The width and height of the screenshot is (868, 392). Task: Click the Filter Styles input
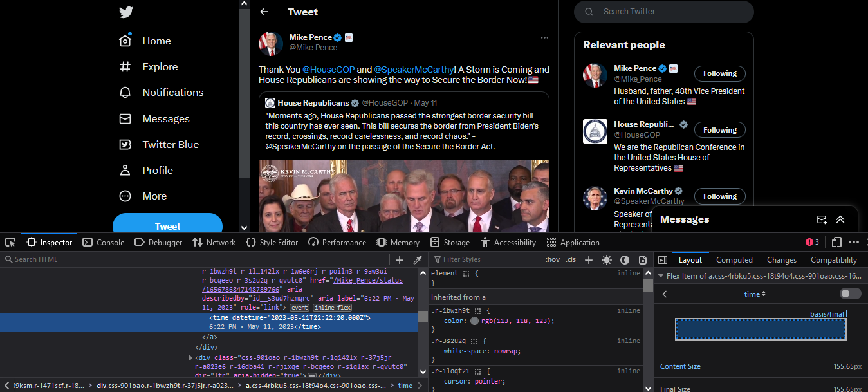[486, 259]
